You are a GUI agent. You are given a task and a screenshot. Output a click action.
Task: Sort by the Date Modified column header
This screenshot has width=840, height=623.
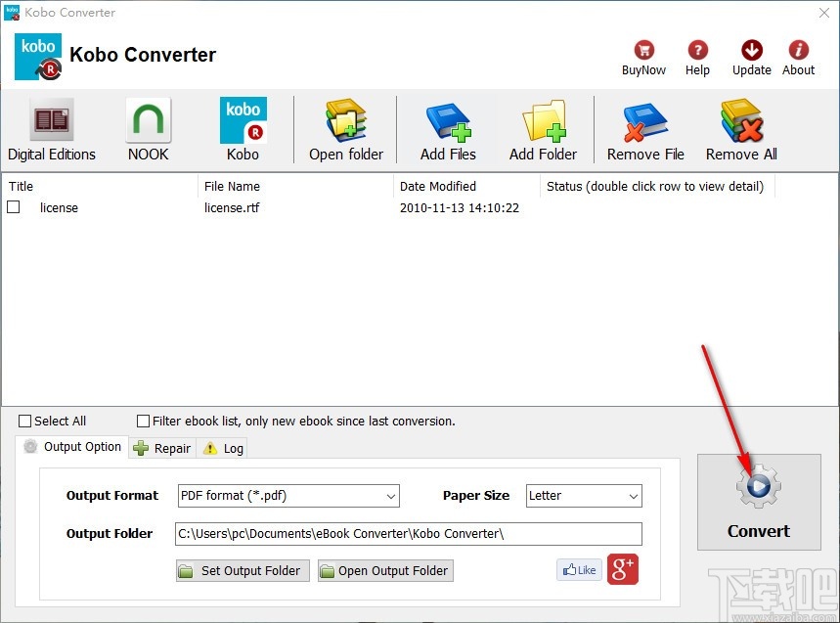(467, 186)
